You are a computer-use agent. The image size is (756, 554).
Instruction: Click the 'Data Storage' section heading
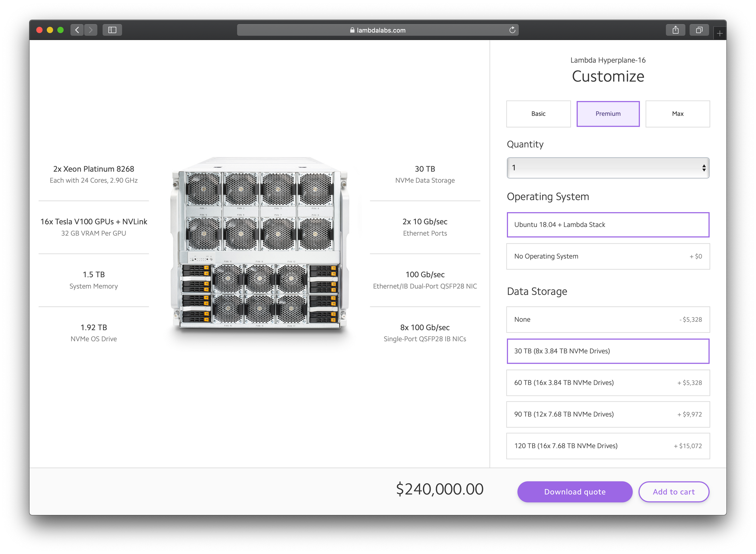(537, 291)
